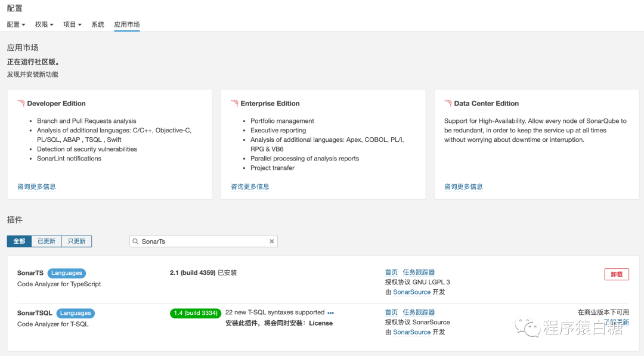644x356 pixels.
Task: Click the SonarTSQL plugin name
Action: [x=35, y=313]
